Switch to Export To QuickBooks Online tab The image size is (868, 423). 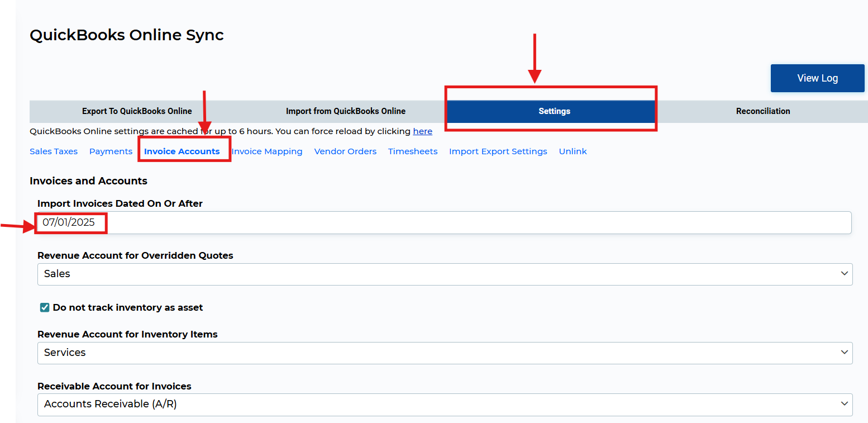pyautogui.click(x=137, y=111)
